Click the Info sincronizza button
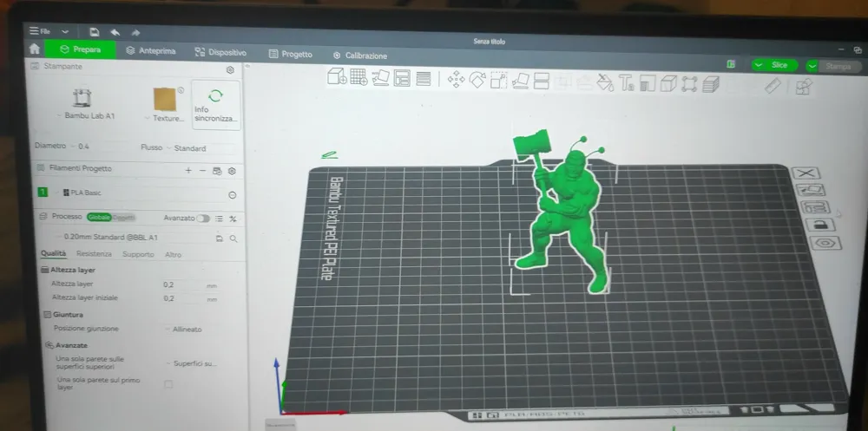 pyautogui.click(x=216, y=105)
